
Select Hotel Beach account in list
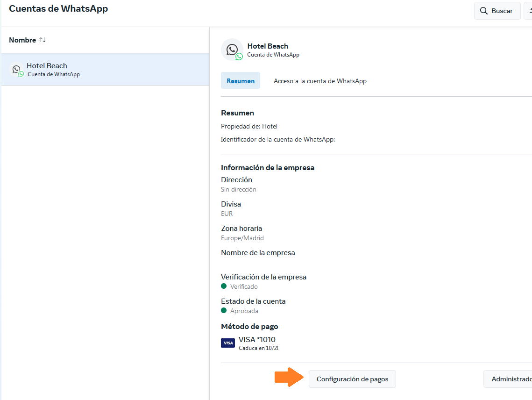[x=105, y=69]
